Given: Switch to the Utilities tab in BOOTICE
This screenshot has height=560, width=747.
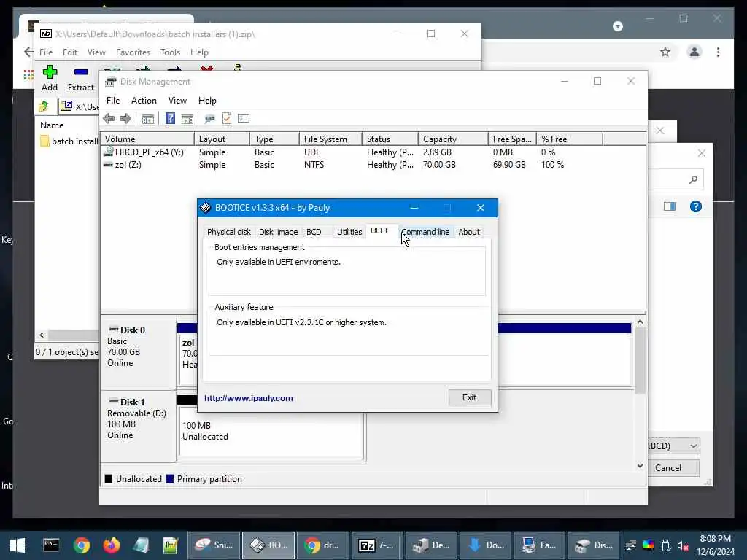Looking at the screenshot, I should pyautogui.click(x=349, y=232).
